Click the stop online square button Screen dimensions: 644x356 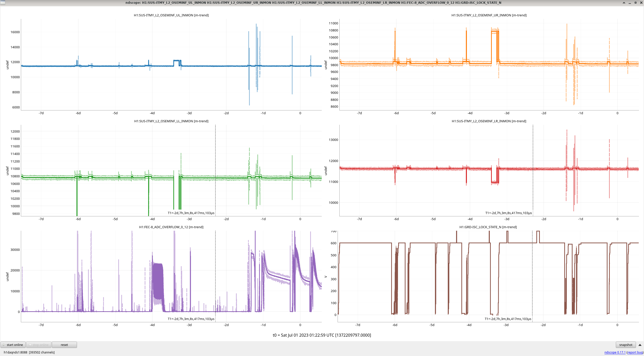pyautogui.click(x=39, y=345)
